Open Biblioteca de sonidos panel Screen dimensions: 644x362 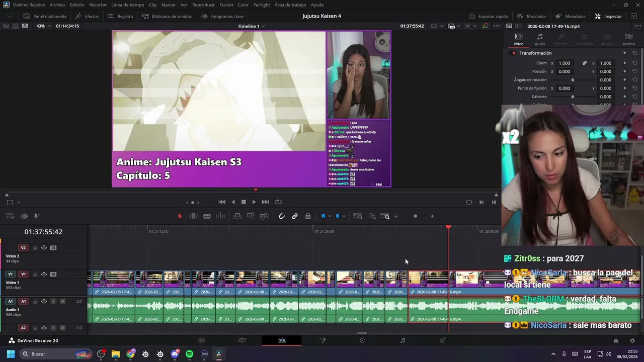(x=167, y=16)
